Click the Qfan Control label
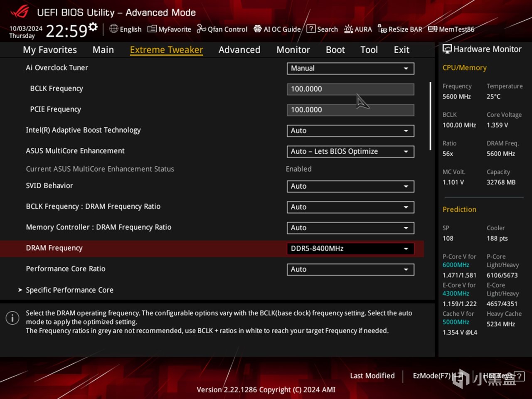Screen dimensions: 532x399 pos(227,29)
